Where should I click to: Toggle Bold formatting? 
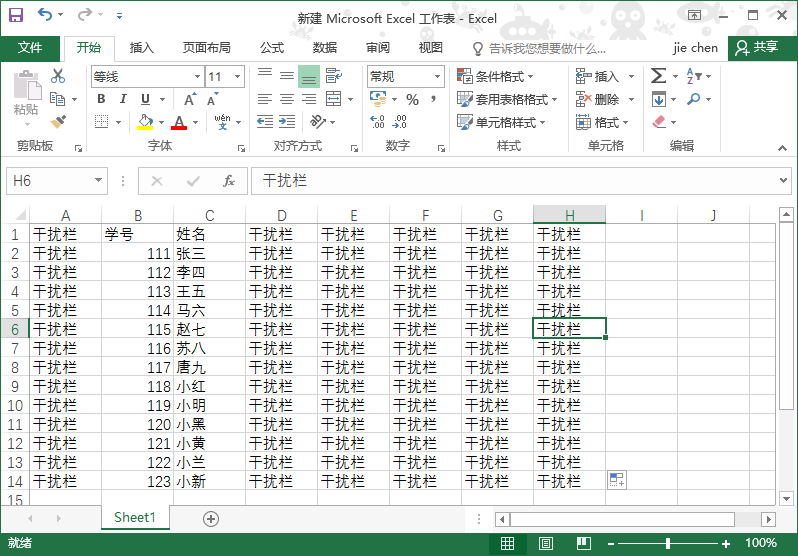101,99
